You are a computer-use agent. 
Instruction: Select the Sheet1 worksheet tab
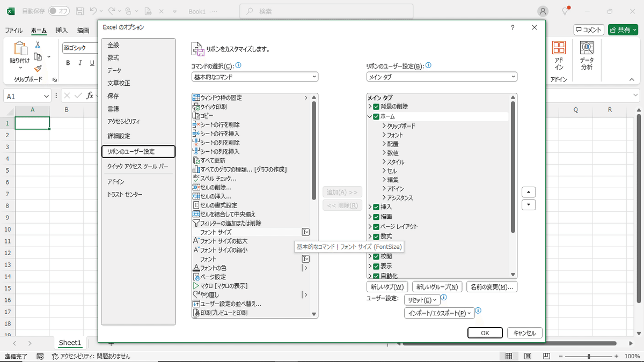(70, 343)
